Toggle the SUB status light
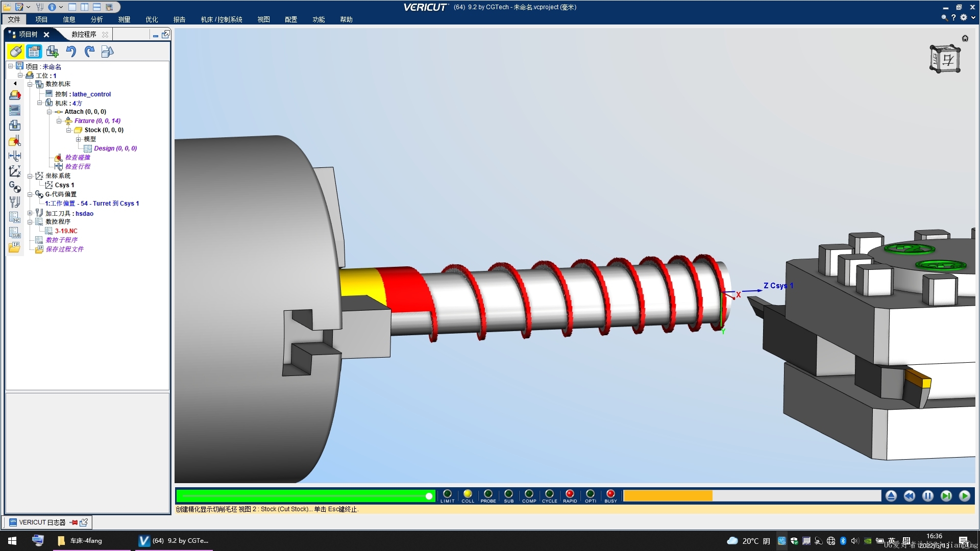The height and width of the screenshot is (551, 980). point(508,494)
